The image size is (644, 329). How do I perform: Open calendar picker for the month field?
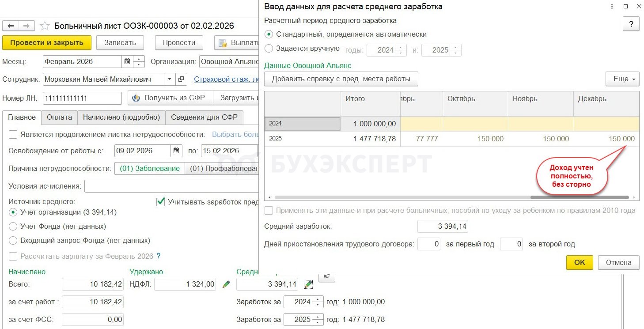tap(127, 62)
